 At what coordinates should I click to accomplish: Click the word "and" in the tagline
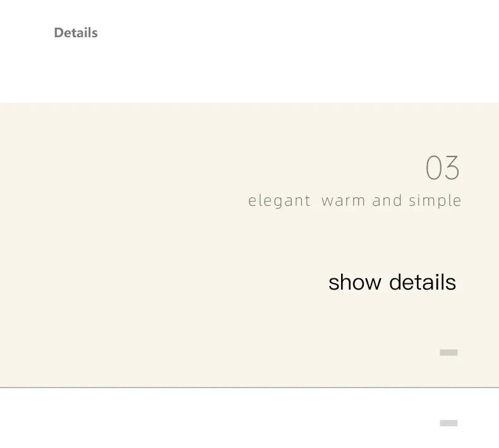coord(387,201)
